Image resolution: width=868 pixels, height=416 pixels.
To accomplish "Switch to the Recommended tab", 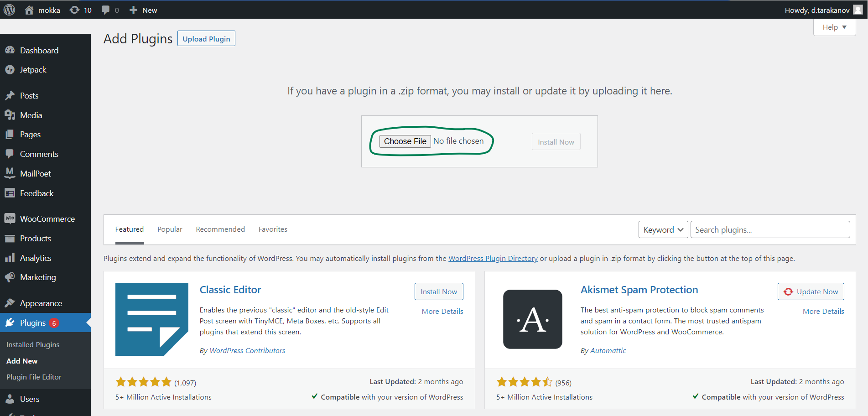I will pyautogui.click(x=220, y=229).
